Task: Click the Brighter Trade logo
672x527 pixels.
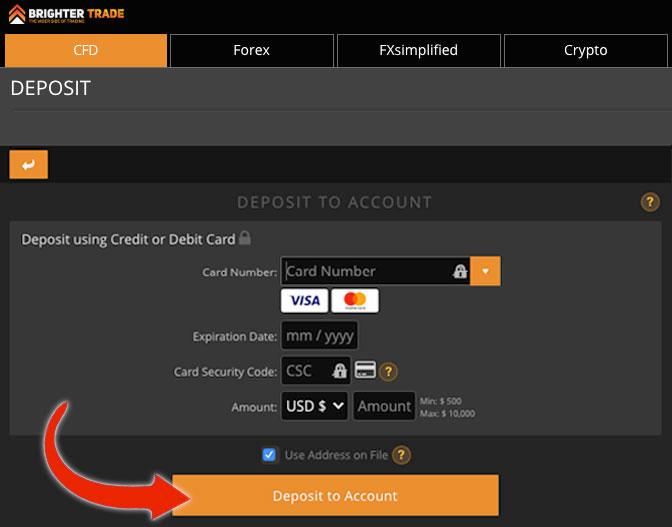Action: click(x=66, y=14)
